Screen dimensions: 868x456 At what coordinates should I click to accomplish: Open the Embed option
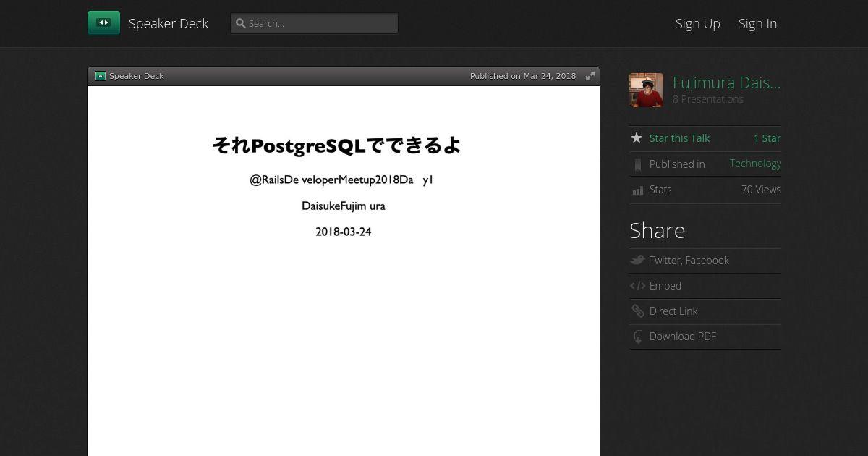click(x=665, y=286)
